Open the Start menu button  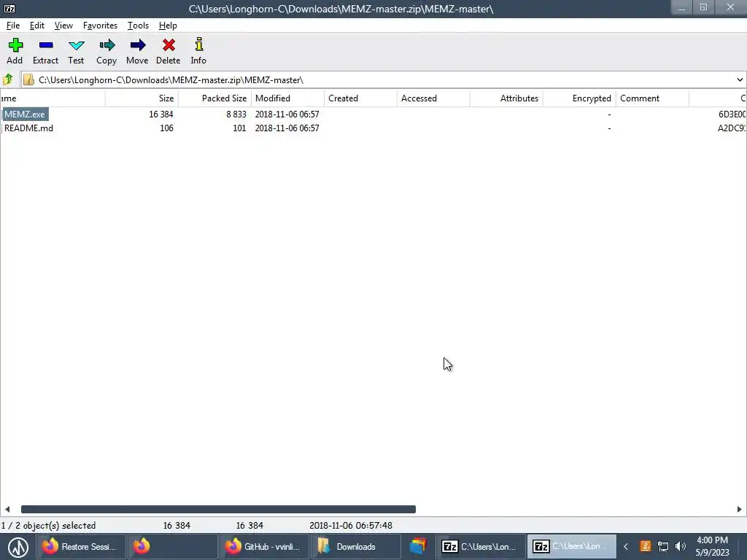pos(18,547)
